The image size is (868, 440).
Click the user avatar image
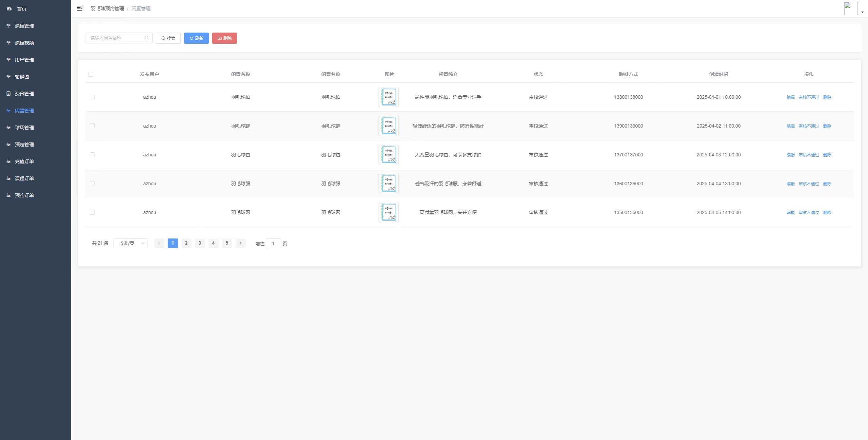point(851,8)
